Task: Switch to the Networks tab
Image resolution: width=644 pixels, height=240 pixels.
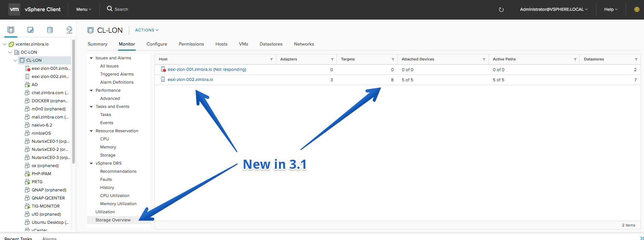Action: tap(304, 44)
